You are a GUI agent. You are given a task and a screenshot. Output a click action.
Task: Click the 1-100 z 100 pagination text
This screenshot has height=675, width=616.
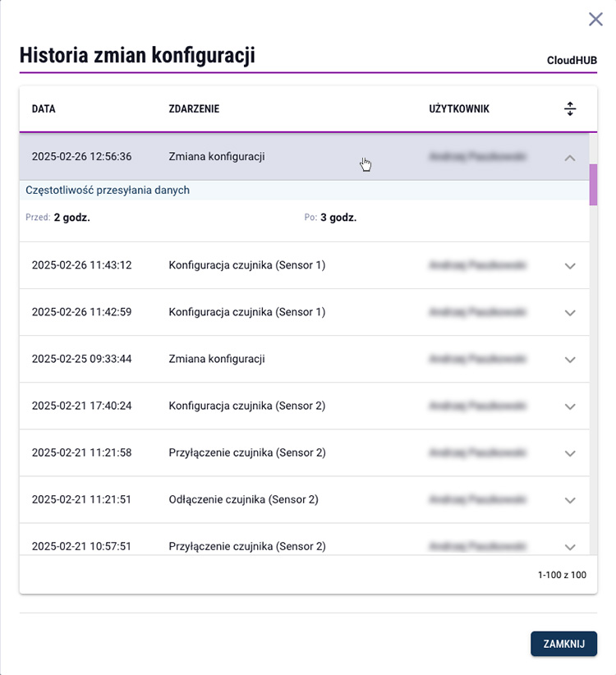click(x=562, y=575)
